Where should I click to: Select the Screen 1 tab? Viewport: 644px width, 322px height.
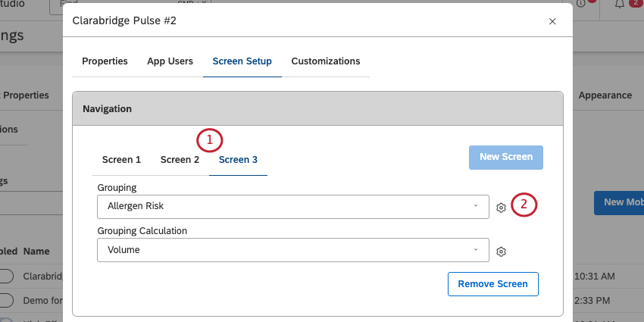pos(121,160)
